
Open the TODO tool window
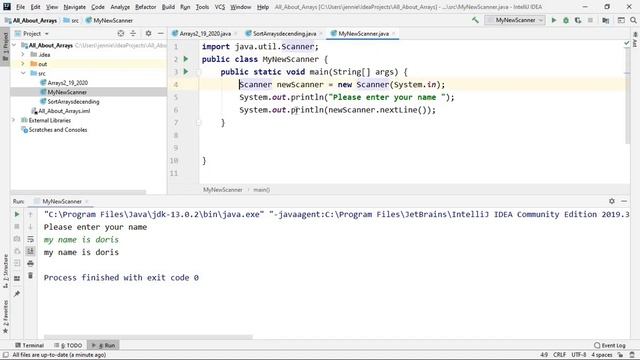click(68, 345)
